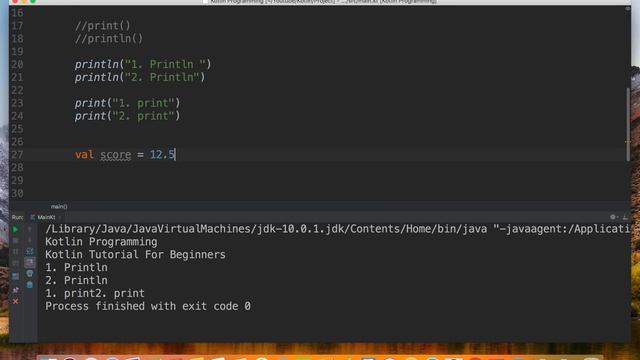Click the //println() comment on line 18
640x360 pixels.
(109, 39)
